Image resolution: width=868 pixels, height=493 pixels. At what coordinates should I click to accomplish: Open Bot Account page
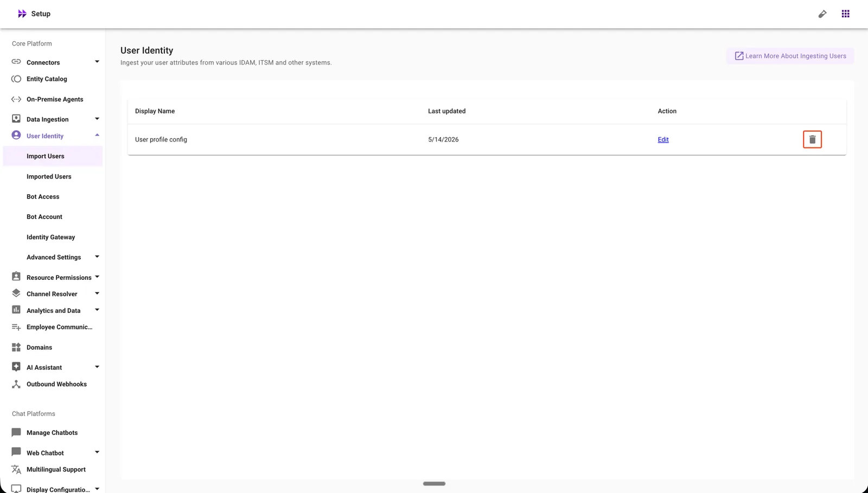point(44,217)
